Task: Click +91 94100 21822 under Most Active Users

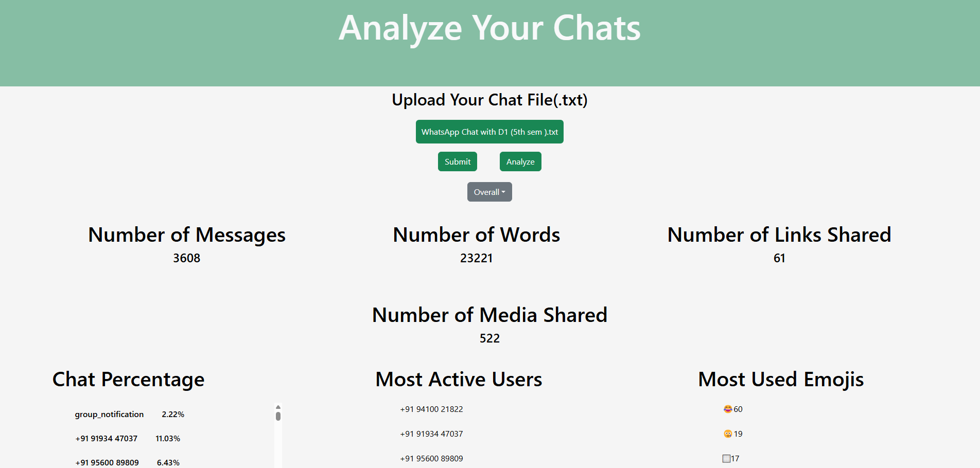Action: (x=431, y=409)
